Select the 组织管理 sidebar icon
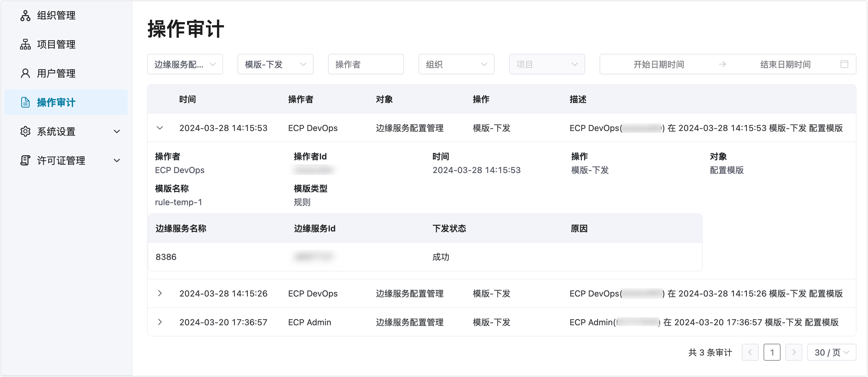868x377 pixels. 25,15
